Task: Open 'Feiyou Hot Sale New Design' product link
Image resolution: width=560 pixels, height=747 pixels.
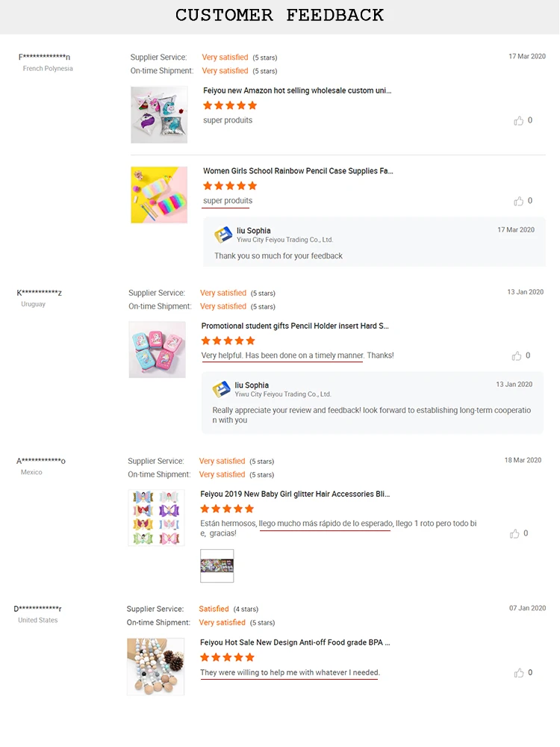Action: tap(295, 642)
